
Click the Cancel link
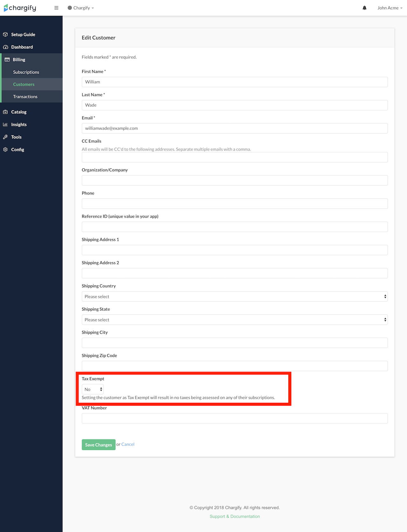click(x=128, y=444)
